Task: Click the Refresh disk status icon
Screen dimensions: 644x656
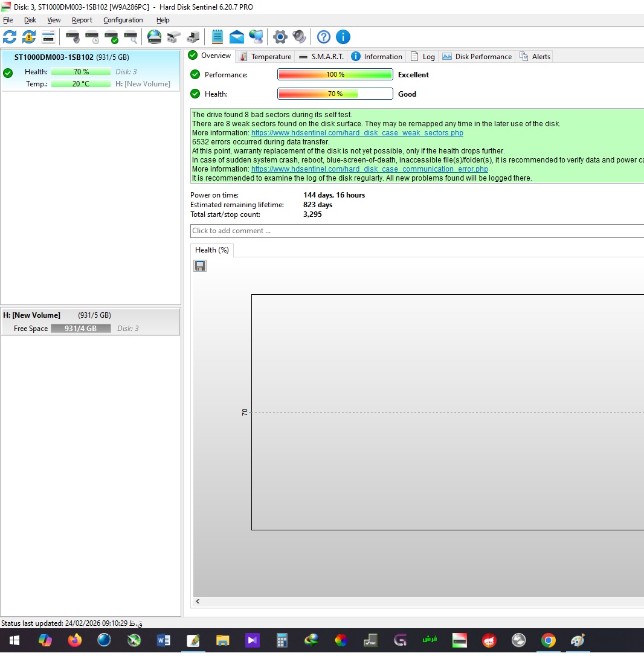Action: coord(10,37)
